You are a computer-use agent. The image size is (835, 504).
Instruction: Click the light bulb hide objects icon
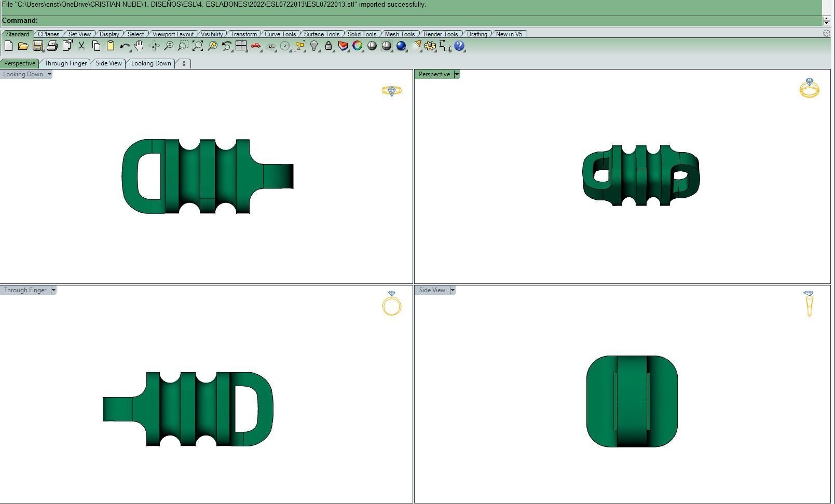[x=314, y=46]
